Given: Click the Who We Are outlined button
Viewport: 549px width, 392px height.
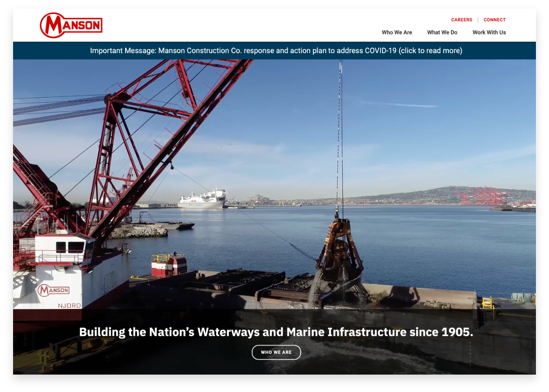Looking at the screenshot, I should point(276,352).
